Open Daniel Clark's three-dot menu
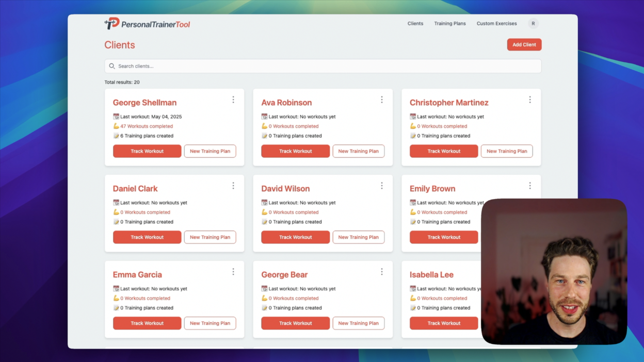 (x=233, y=186)
